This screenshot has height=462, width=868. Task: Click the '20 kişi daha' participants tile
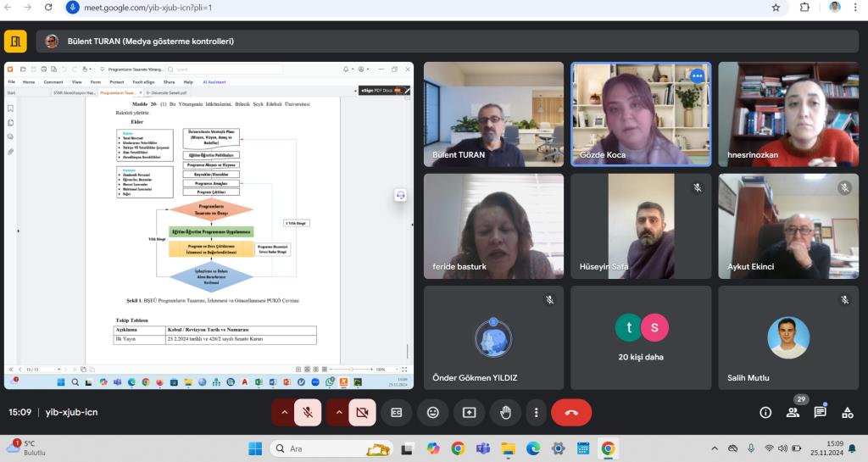[x=641, y=337]
